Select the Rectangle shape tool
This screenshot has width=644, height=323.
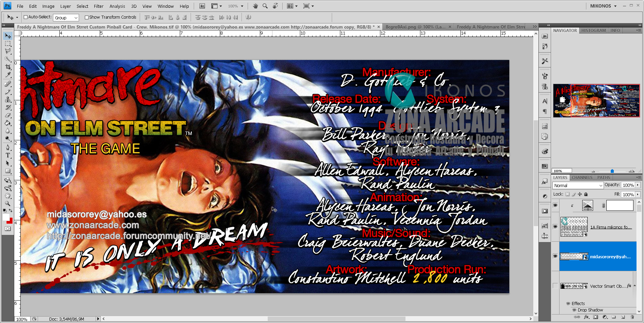point(8,171)
